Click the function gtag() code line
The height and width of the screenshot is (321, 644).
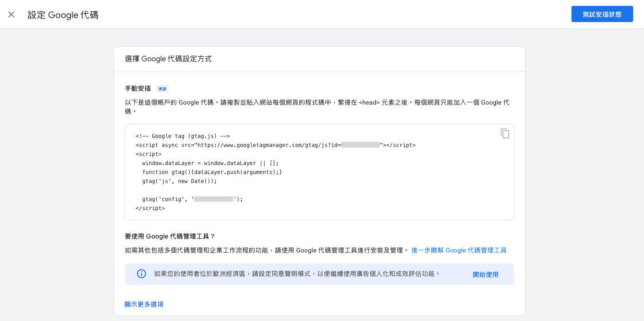pos(212,172)
